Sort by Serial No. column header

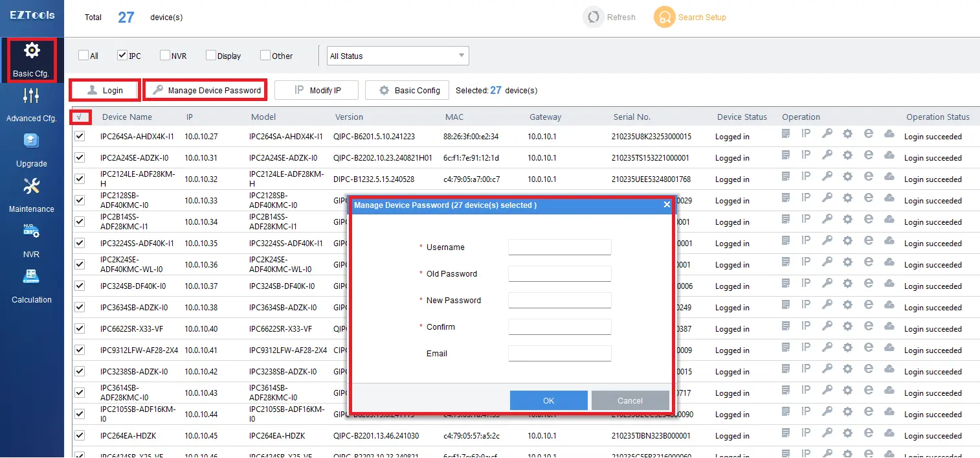(632, 117)
